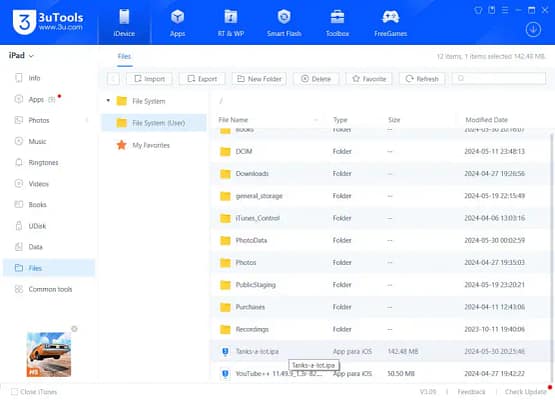
Task: Select the DCIM folder icon
Action: 225,152
